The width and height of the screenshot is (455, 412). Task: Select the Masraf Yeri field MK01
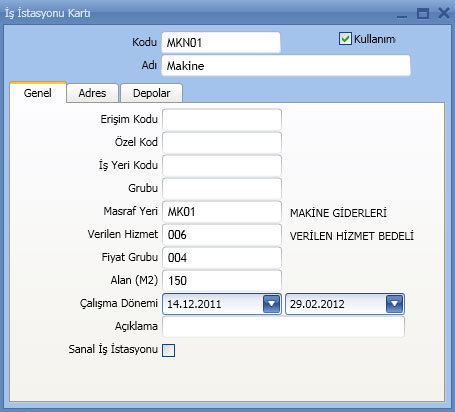(222, 211)
